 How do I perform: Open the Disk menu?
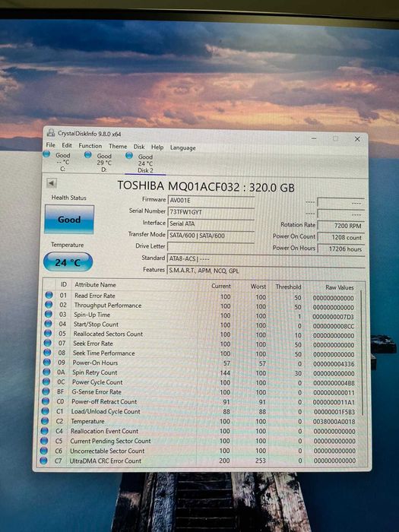(x=139, y=147)
